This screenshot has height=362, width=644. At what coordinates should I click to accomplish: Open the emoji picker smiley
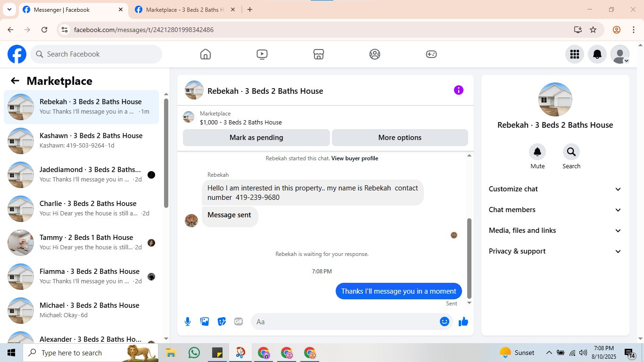click(x=445, y=321)
